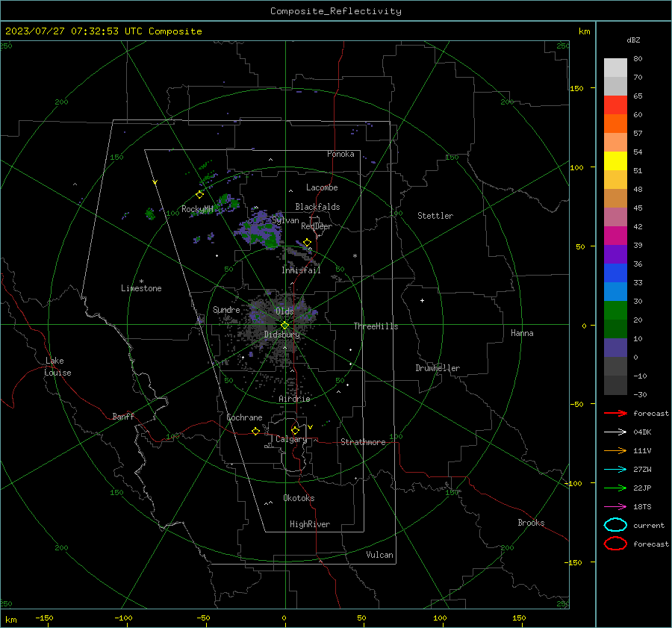Click the HighRiver map label
Viewport: 672px width, 628px height.
(x=310, y=524)
